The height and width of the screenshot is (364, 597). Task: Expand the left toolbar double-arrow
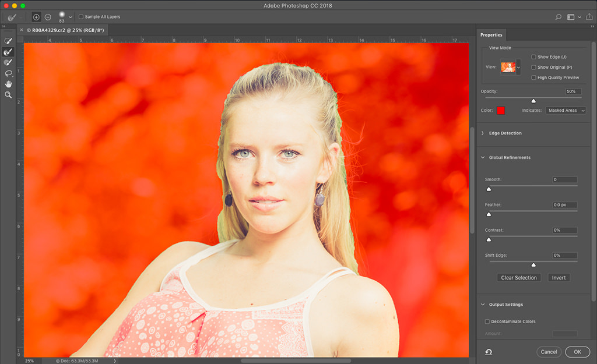click(4, 26)
